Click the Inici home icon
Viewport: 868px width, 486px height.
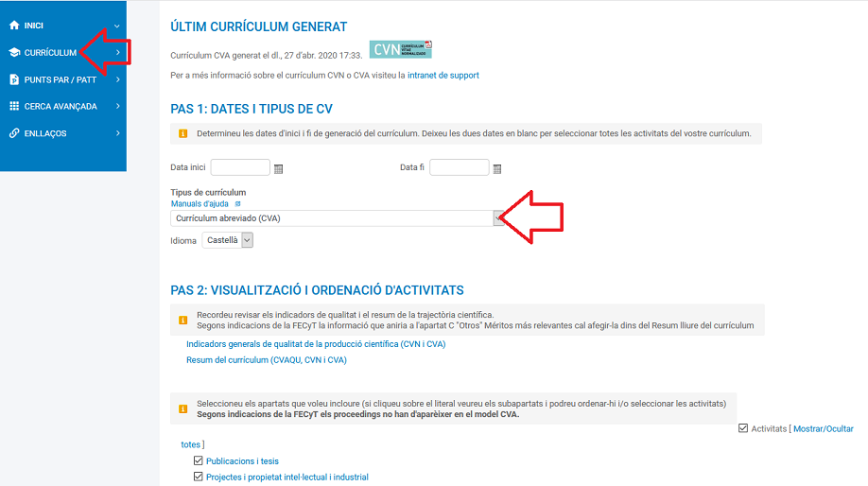14,25
